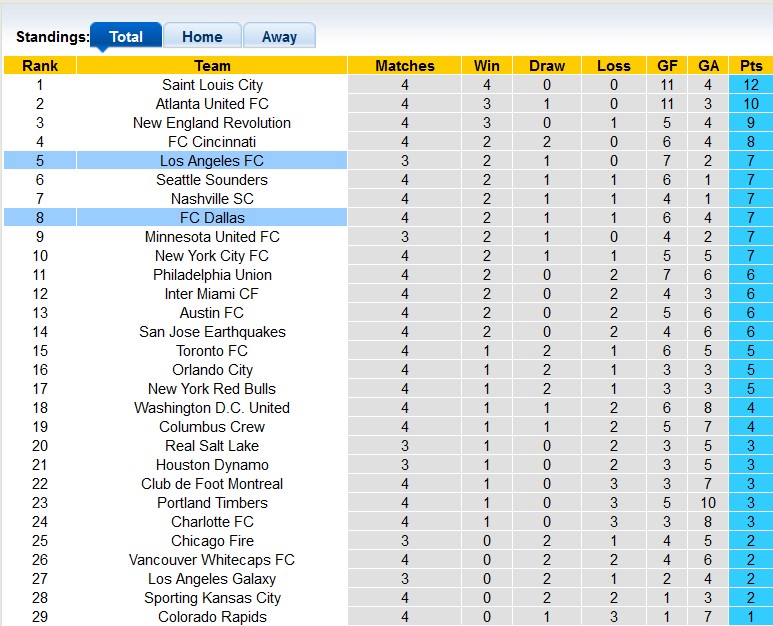The width and height of the screenshot is (773, 626).
Task: Open the Saint Louis City team link
Action: (x=212, y=85)
